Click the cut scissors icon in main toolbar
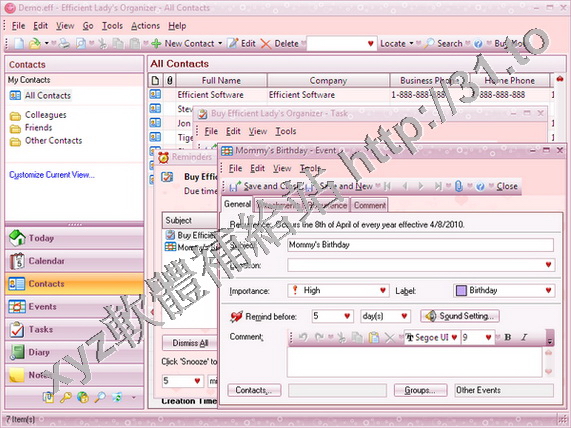This screenshot has height=428, width=571. (x=102, y=44)
